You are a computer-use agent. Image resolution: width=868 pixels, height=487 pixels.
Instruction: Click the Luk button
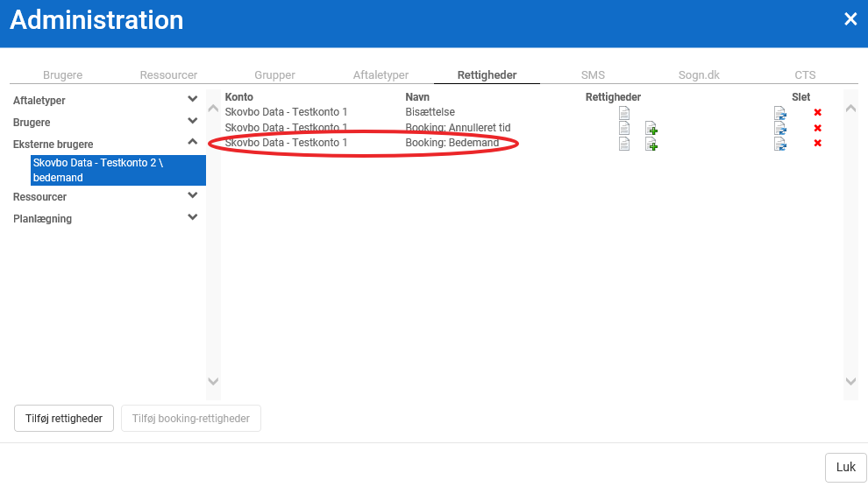click(846, 467)
